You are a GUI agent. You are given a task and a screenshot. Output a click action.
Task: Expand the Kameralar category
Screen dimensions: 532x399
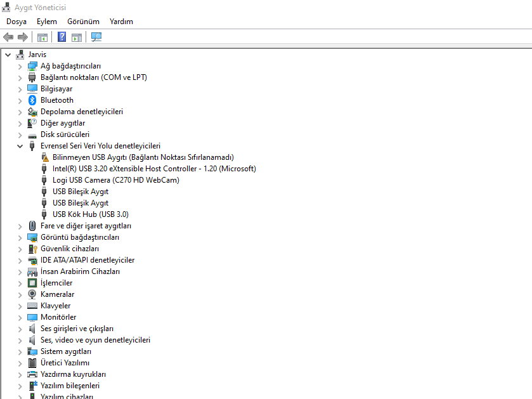tap(20, 295)
